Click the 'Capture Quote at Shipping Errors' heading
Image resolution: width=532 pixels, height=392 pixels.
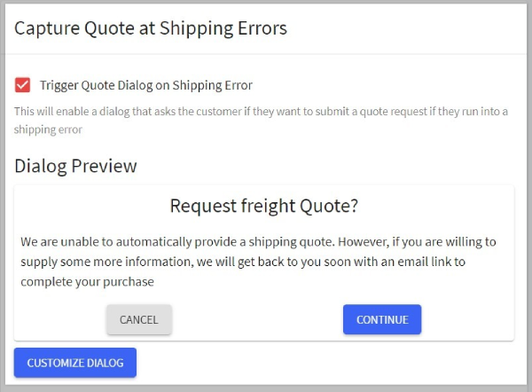[151, 27]
